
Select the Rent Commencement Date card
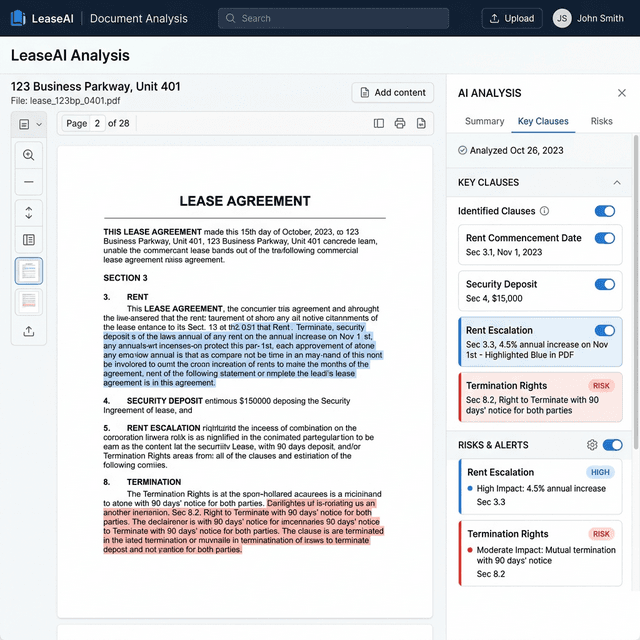(540, 245)
